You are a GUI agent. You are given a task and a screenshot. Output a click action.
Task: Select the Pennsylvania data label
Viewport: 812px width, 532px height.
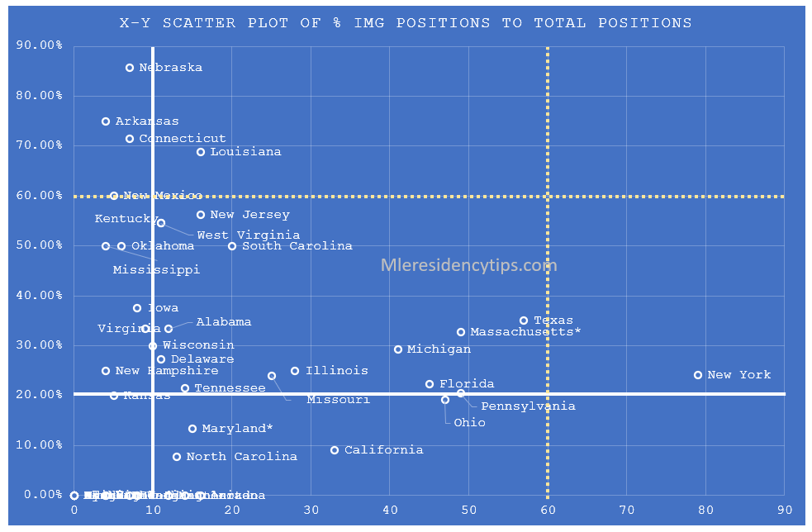pos(528,406)
